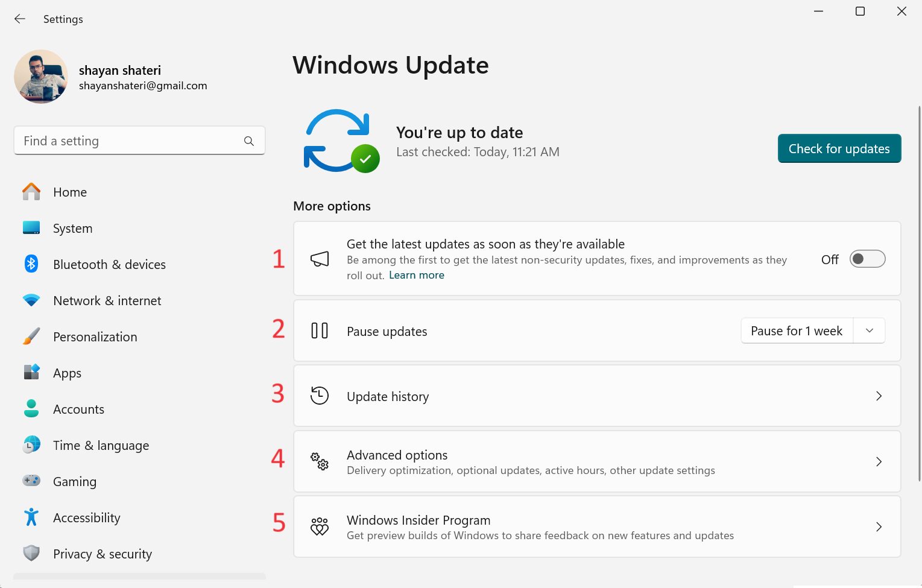
Task: Click 'Get the latest updates as soon' title
Action: [485, 244]
